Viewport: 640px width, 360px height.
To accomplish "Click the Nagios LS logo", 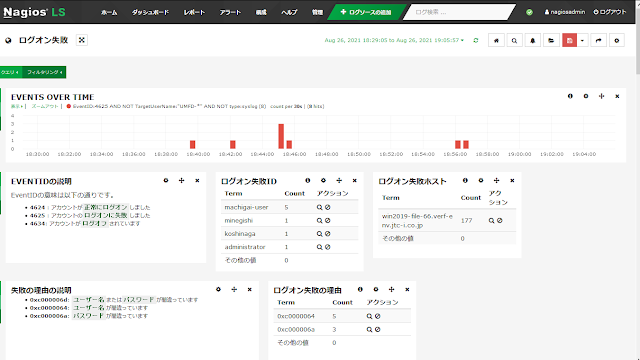I will (x=34, y=12).
